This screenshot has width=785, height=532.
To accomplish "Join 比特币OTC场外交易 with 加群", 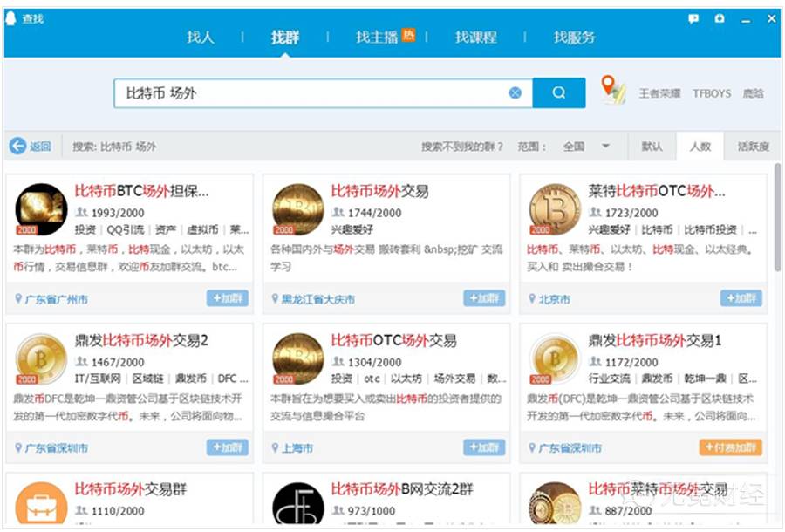I will (x=484, y=447).
